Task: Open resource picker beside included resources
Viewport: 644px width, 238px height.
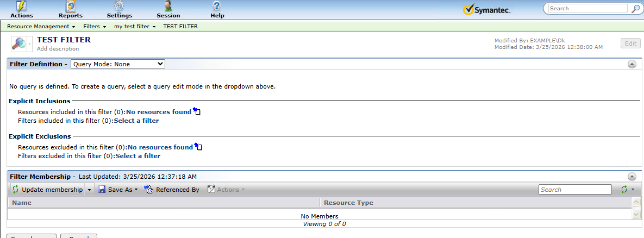Action: pyautogui.click(x=197, y=111)
